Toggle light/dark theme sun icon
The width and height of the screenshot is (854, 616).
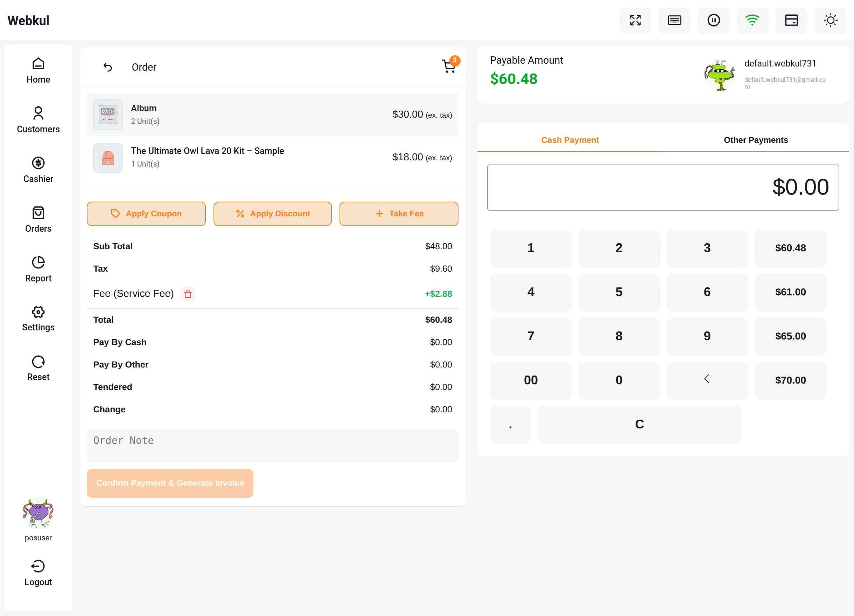tap(830, 20)
